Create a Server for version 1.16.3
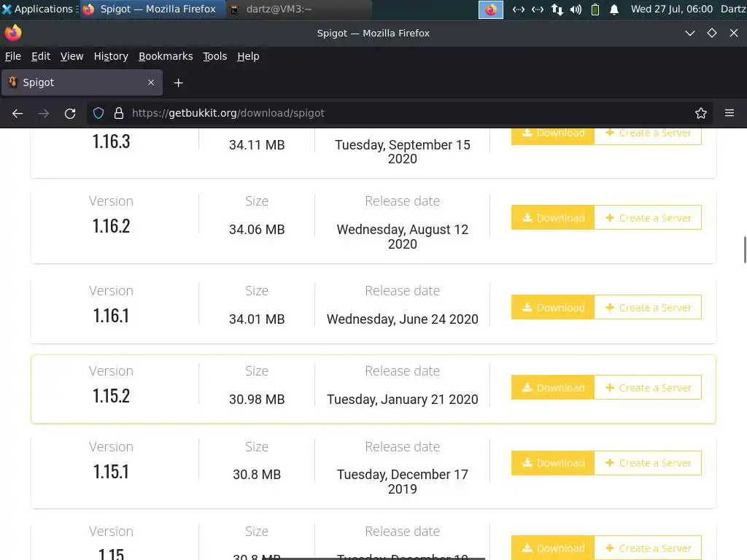Screen dimensions: 747x560 (x=648, y=136)
